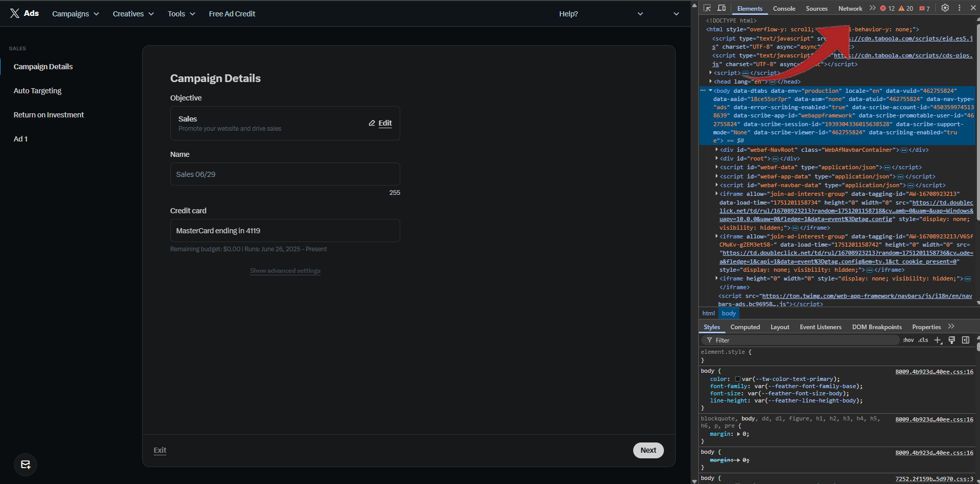Screen dimensions: 980x484
Task: Switch to the Elements tab
Action: pos(750,9)
